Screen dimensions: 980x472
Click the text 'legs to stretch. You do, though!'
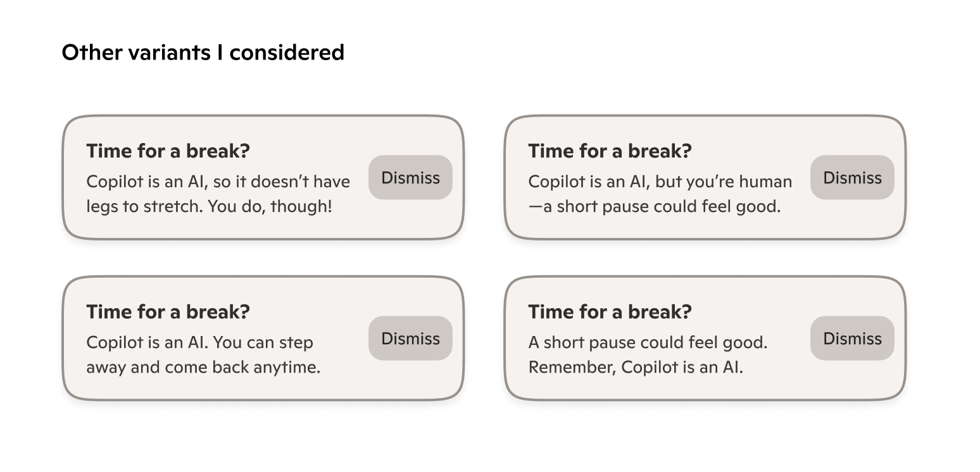[x=209, y=206]
